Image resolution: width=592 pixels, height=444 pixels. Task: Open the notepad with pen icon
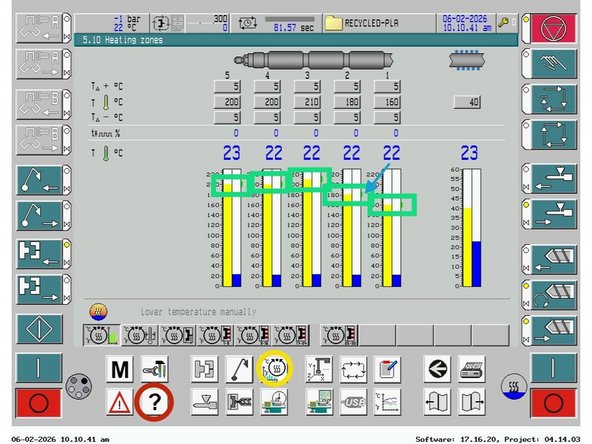387,369
